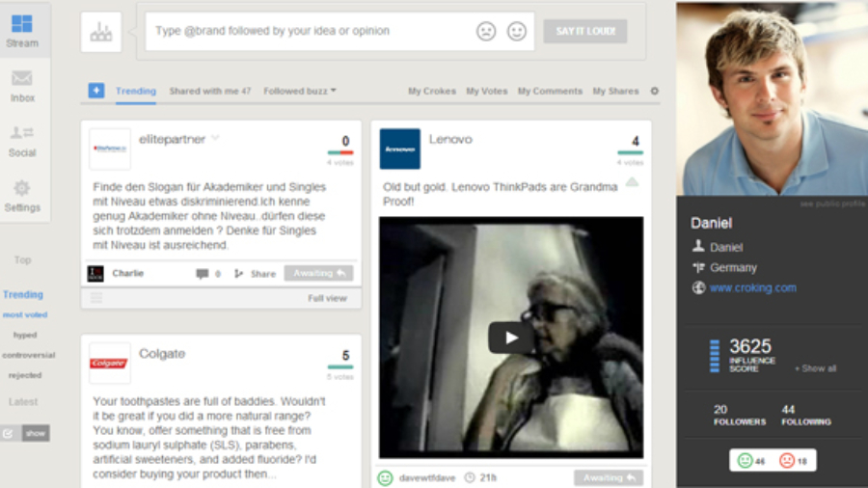
Task: Switch to the Trending tab
Action: coord(136,91)
